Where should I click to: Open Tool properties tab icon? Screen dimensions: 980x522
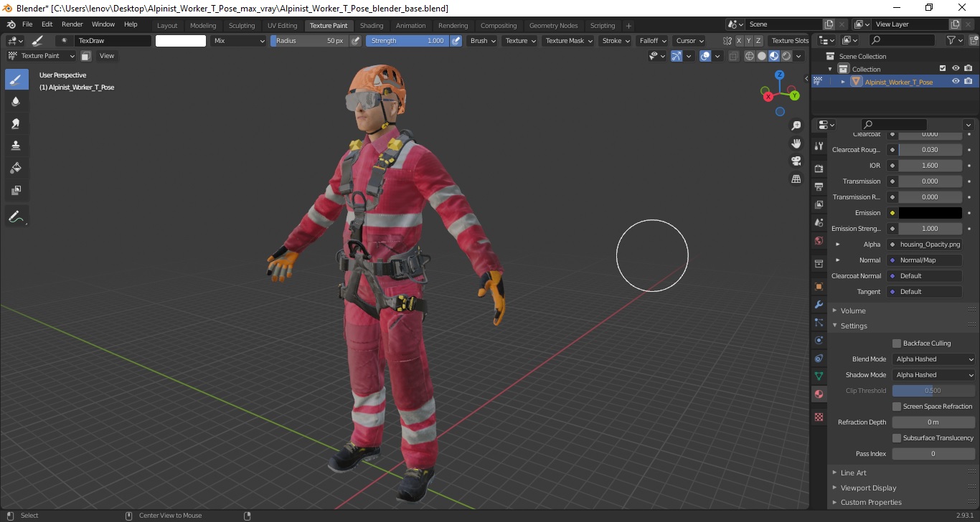coord(819,146)
